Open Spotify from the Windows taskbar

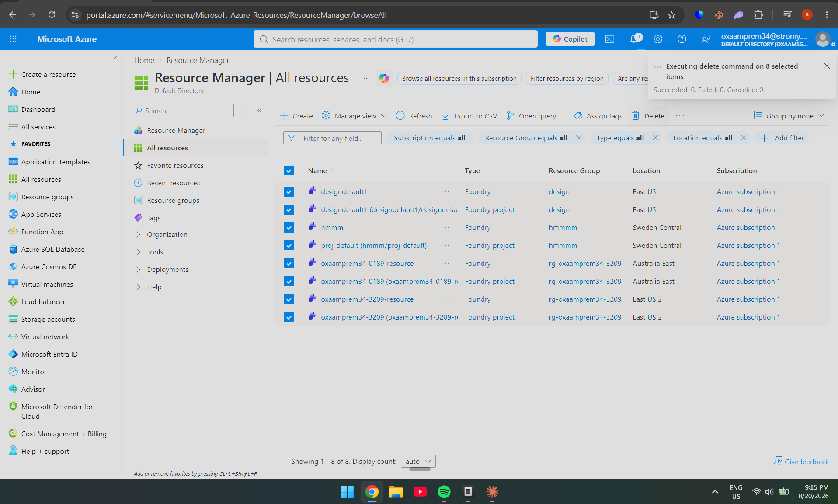pyautogui.click(x=444, y=492)
